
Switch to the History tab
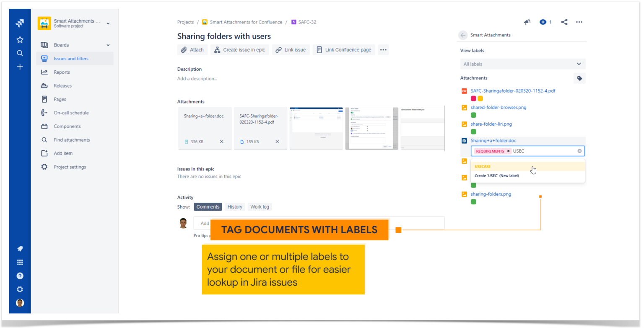[235, 206]
